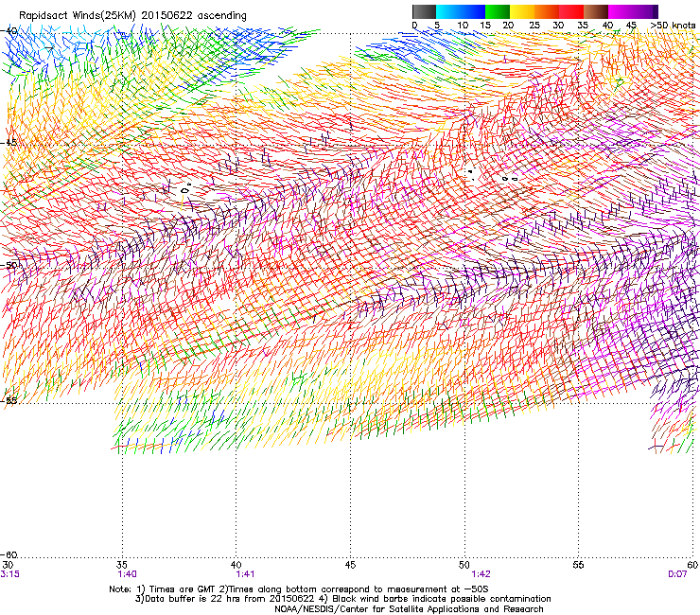
Task: Click the '0' label under the color bar
Action: pos(414,26)
